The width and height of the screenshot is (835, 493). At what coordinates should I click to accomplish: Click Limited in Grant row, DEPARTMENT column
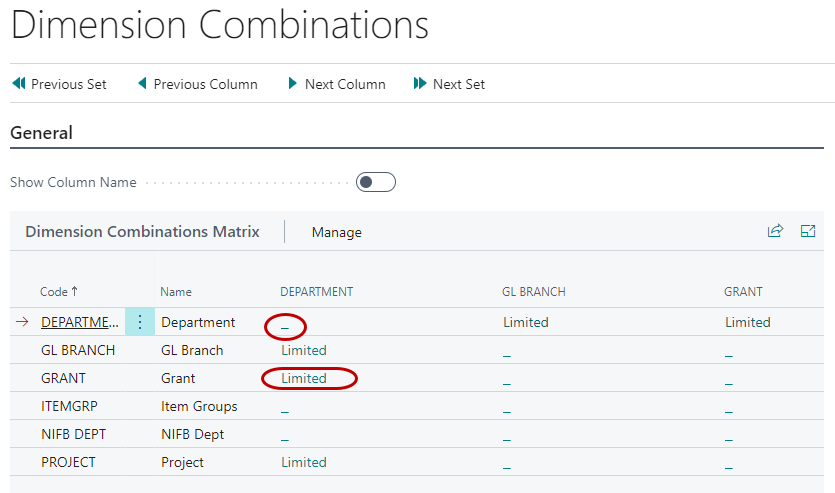[304, 378]
